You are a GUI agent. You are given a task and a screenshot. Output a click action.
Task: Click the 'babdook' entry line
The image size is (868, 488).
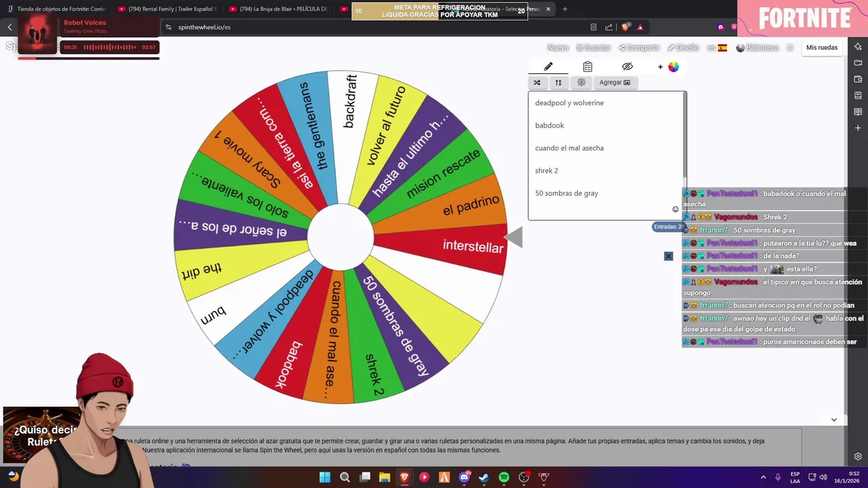point(549,125)
